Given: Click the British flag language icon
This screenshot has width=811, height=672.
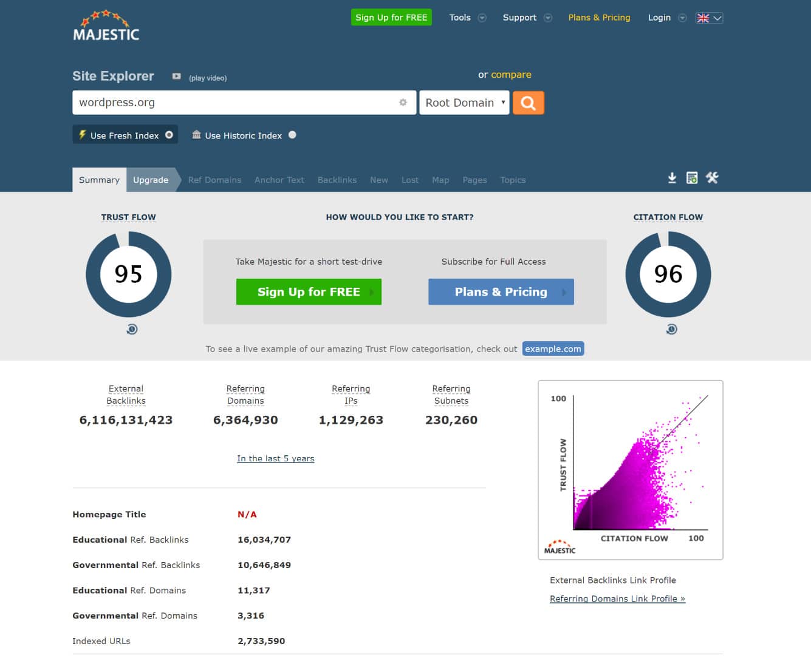Looking at the screenshot, I should (702, 18).
